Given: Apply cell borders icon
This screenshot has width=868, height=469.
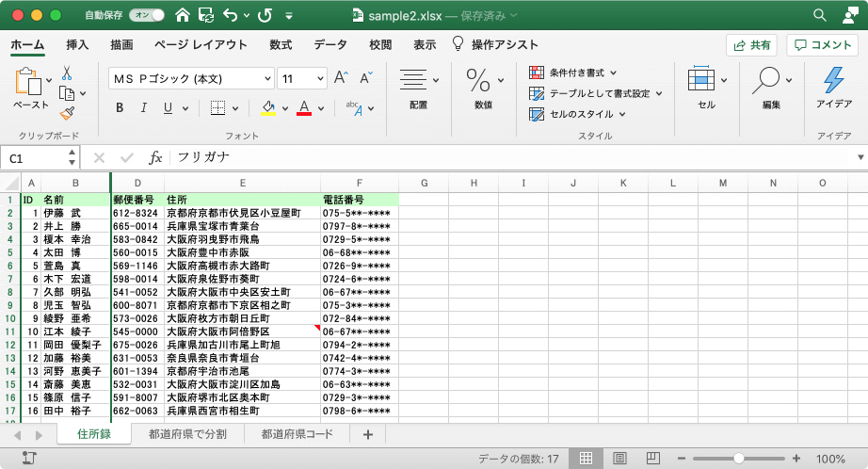Looking at the screenshot, I should point(218,108).
